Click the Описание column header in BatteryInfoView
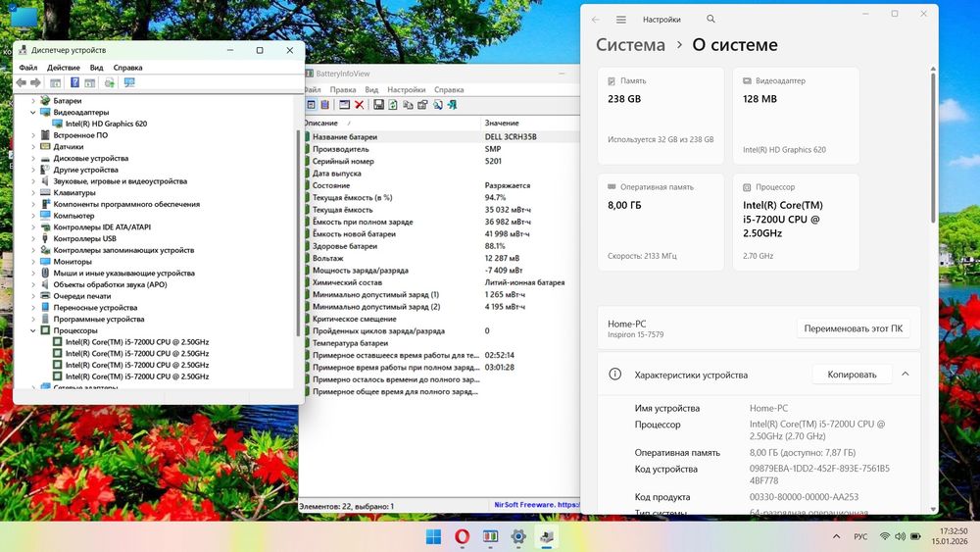This screenshot has width=980, height=552. [x=392, y=124]
